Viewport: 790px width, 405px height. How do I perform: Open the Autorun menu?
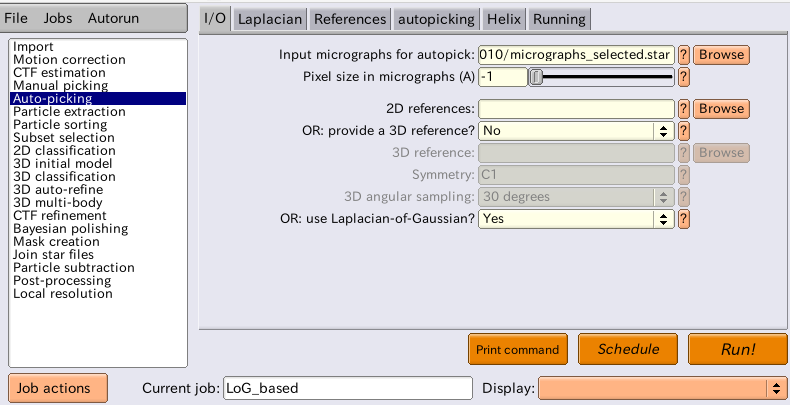(x=113, y=18)
